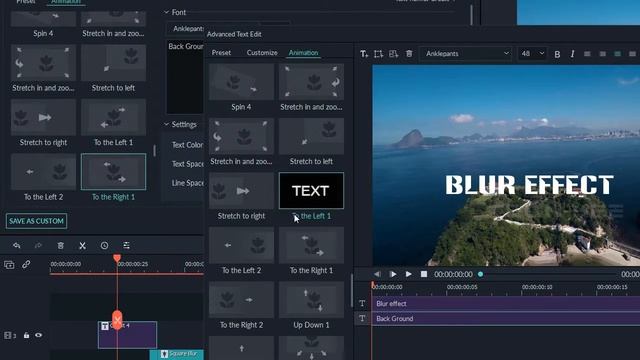Open the clock duration icon in the timeline toolbar

coord(104,245)
